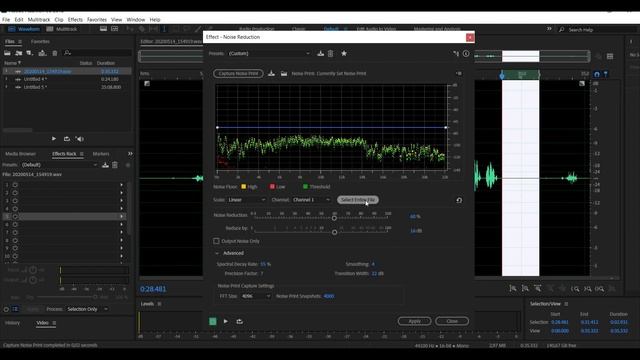Open the File menu
Image resolution: width=640 pixels, height=360 pixels.
[6, 20]
